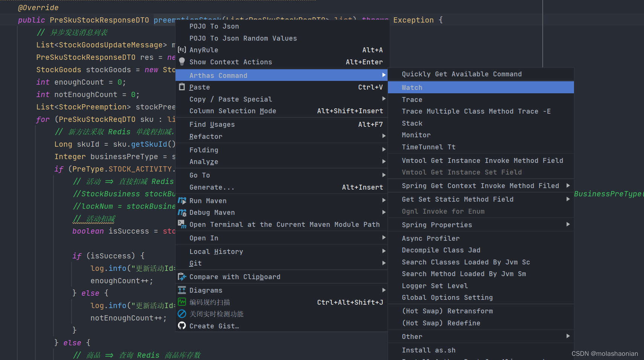Image resolution: width=644 pixels, height=360 pixels.
Task: Expand the Go To submenu arrow
Action: point(384,175)
